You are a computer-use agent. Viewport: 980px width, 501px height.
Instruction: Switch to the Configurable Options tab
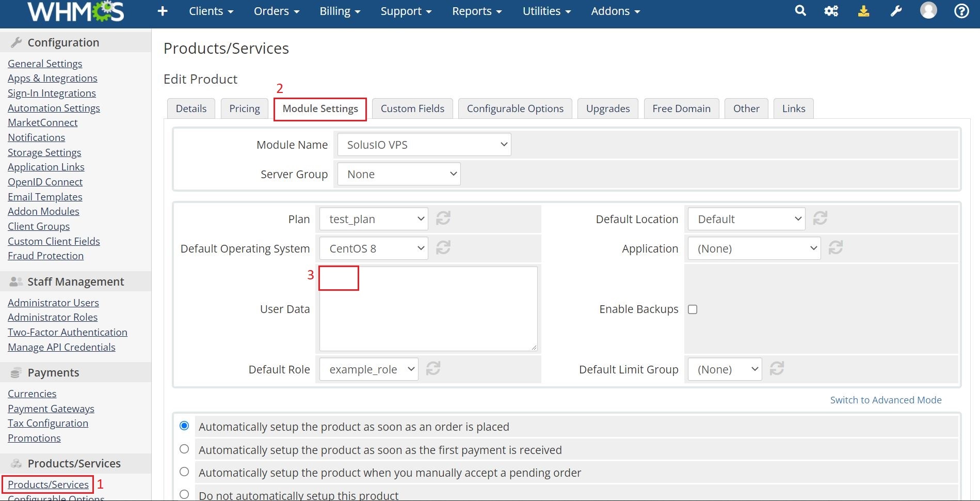click(x=515, y=108)
